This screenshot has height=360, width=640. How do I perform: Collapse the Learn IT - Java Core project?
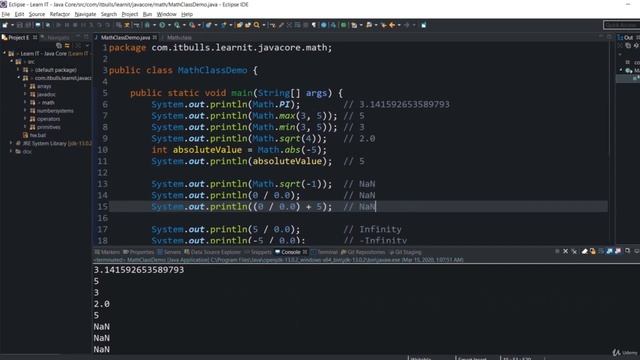pos(4,53)
